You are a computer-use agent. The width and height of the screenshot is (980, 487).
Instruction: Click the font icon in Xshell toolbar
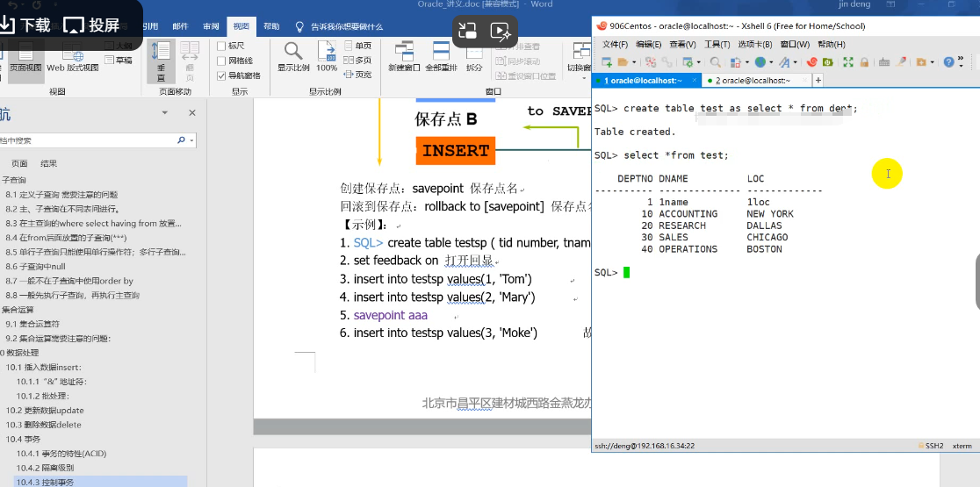coord(784,62)
